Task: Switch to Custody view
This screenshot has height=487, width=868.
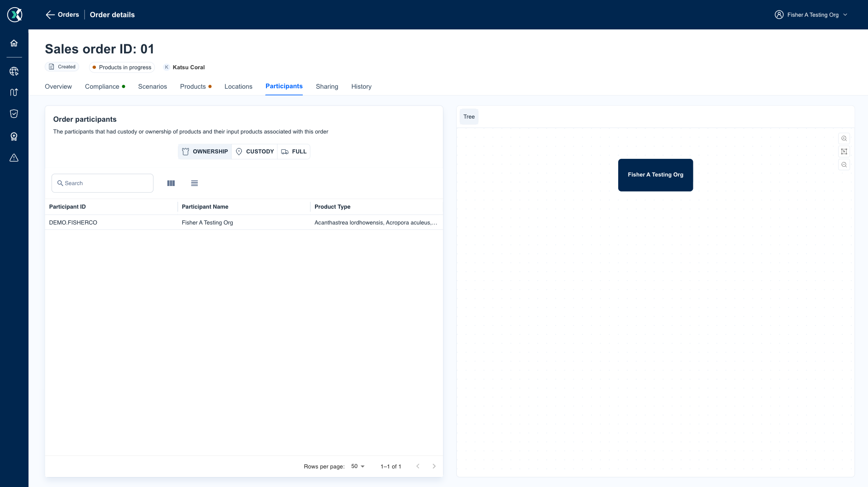Action: click(x=255, y=152)
